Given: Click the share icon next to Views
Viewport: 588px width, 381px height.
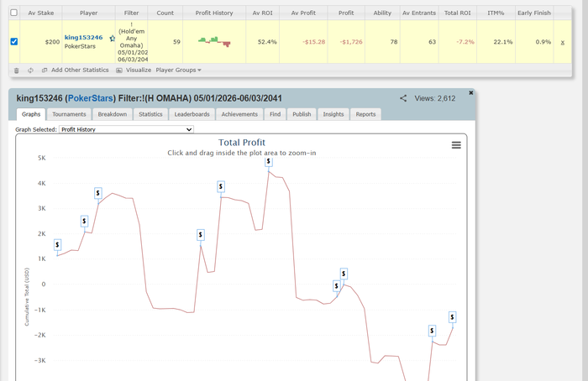Looking at the screenshot, I should pos(403,98).
